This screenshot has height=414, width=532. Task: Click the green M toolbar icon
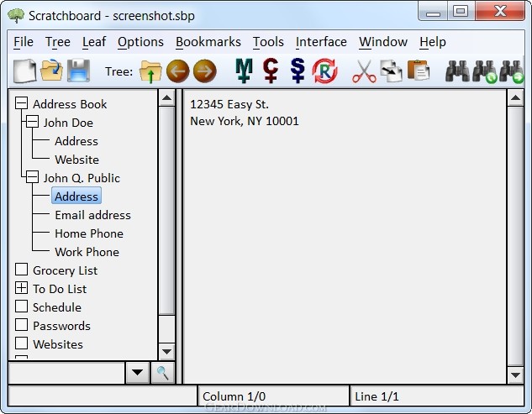(x=244, y=71)
